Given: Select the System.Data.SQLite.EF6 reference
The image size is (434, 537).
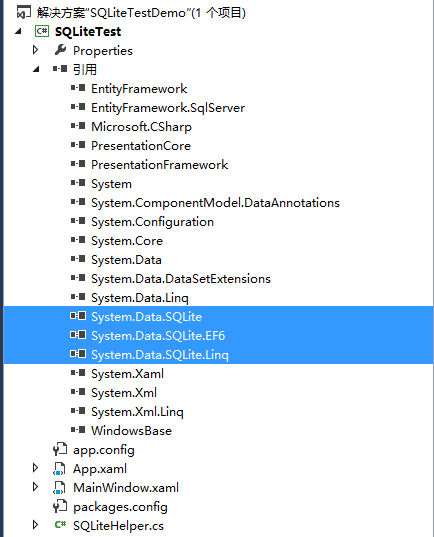Looking at the screenshot, I should click(x=158, y=336).
